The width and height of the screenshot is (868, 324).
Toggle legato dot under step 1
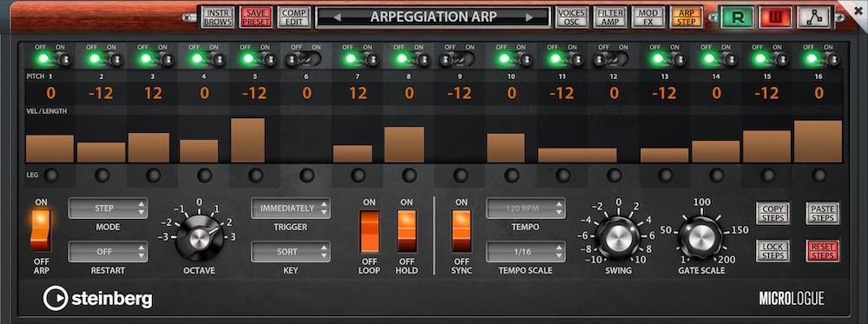pos(51,176)
